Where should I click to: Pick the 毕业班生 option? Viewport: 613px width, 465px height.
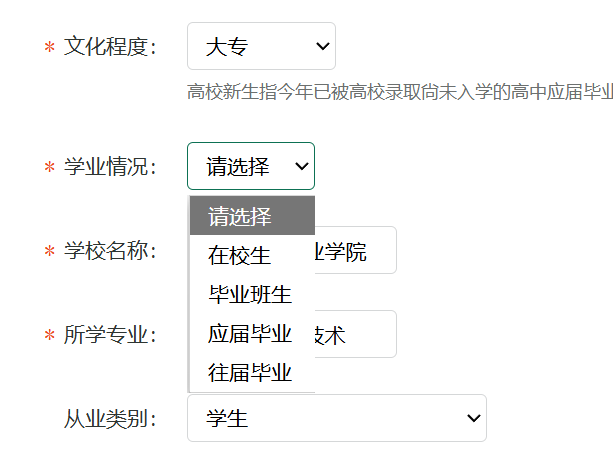[252, 294]
